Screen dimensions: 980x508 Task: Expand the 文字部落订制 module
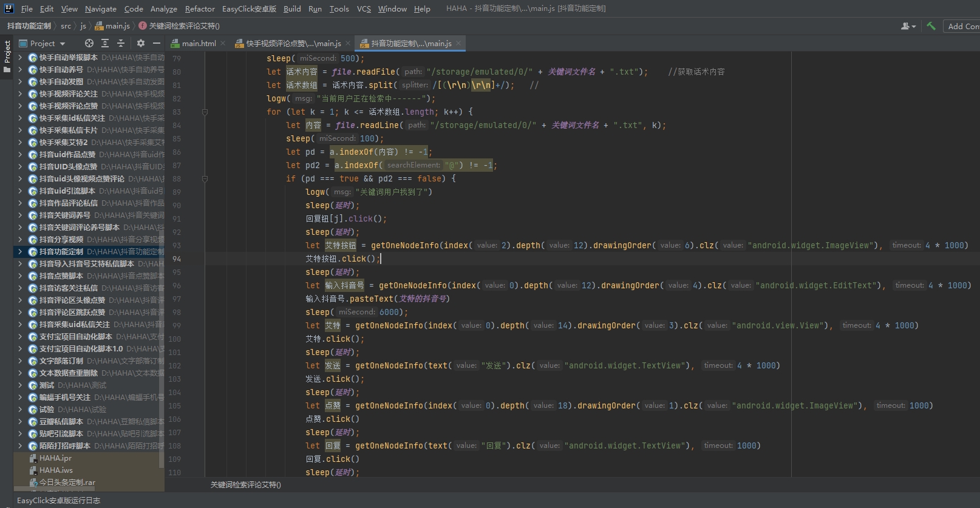[x=19, y=361]
